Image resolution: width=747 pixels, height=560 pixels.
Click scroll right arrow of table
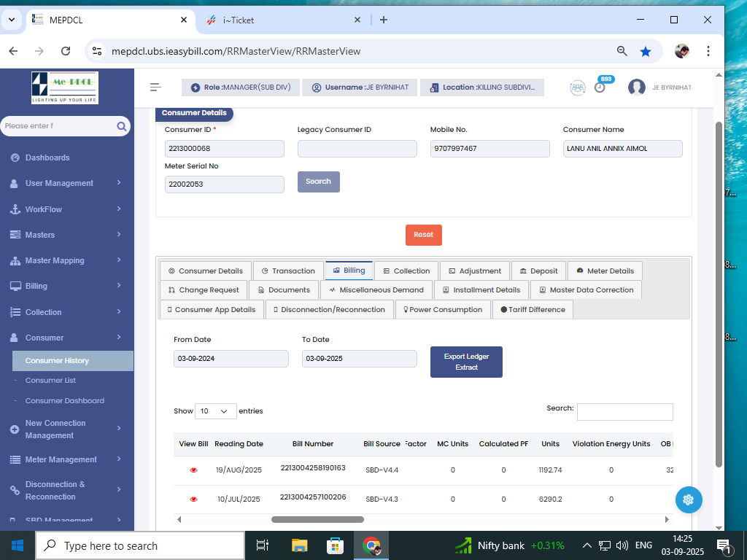[x=667, y=519]
